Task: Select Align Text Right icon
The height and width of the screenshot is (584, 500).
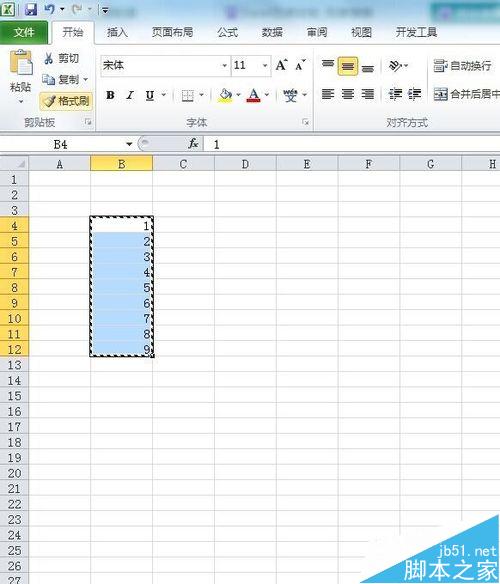Action: pos(368,95)
